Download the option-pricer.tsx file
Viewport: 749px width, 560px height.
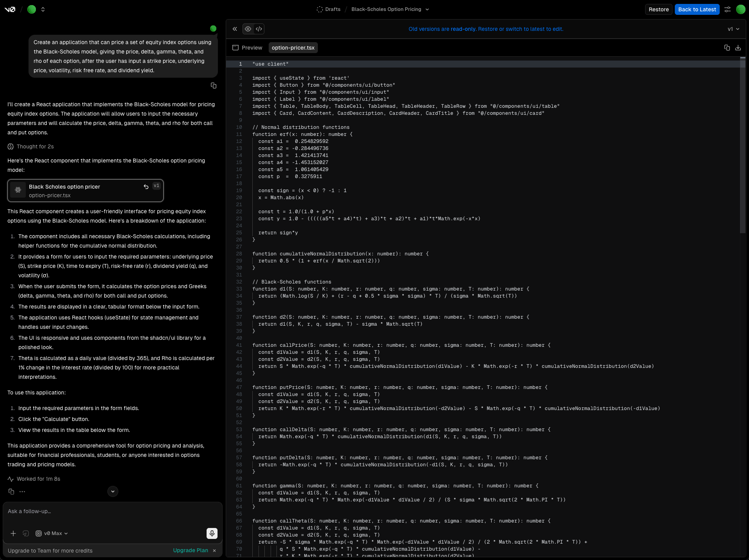[x=738, y=48]
